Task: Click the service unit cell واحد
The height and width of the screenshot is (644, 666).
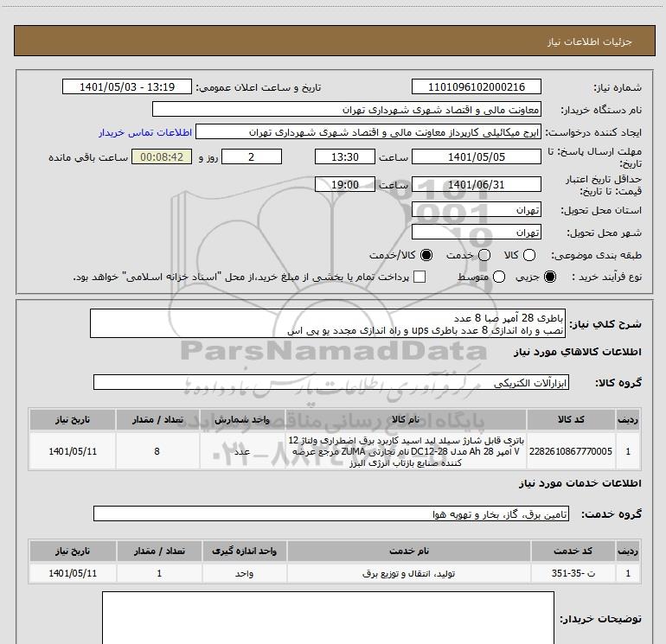Action: click(x=244, y=573)
